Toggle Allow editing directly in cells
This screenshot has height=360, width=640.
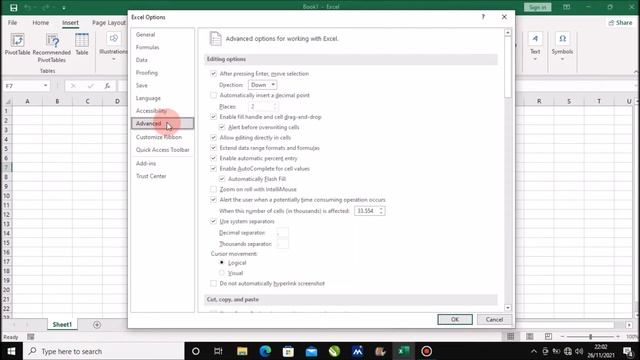pos(213,138)
